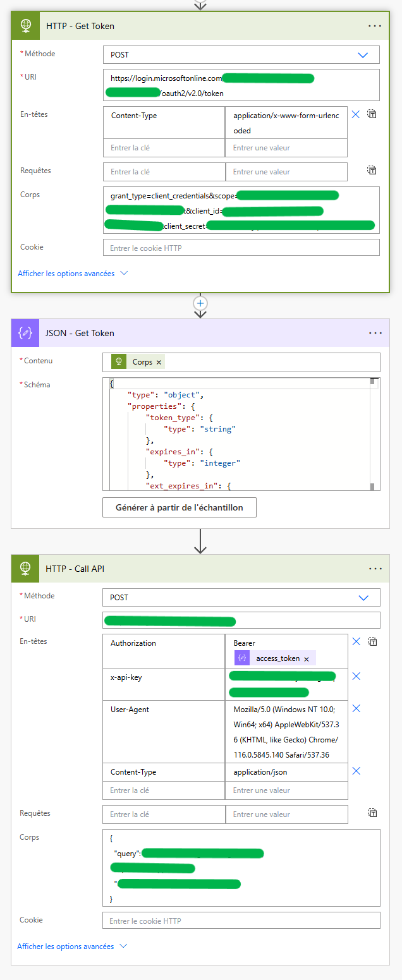Click the switch icon next to Requêtes in HTTP - Call API
The width and height of the screenshot is (402, 980).
pyautogui.click(x=372, y=813)
